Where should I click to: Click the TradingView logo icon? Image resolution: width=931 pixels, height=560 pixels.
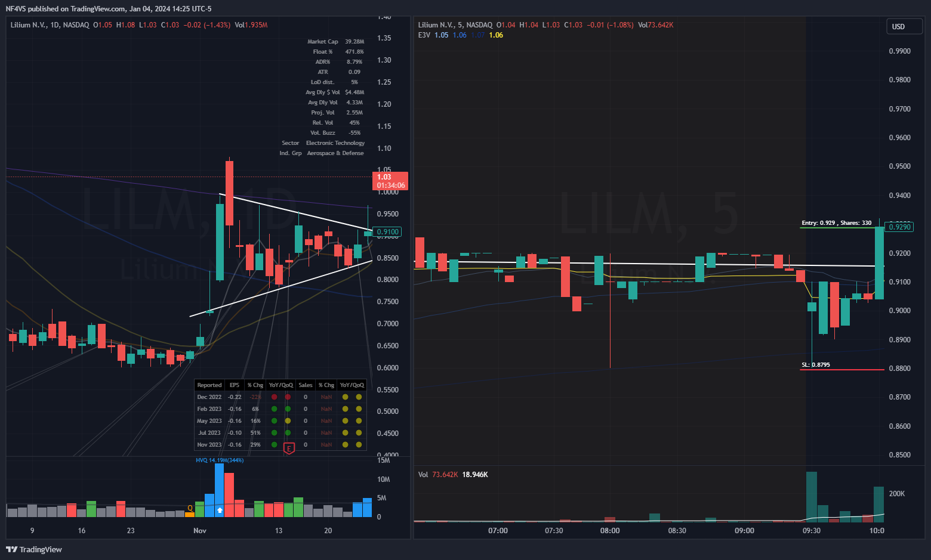[11, 549]
